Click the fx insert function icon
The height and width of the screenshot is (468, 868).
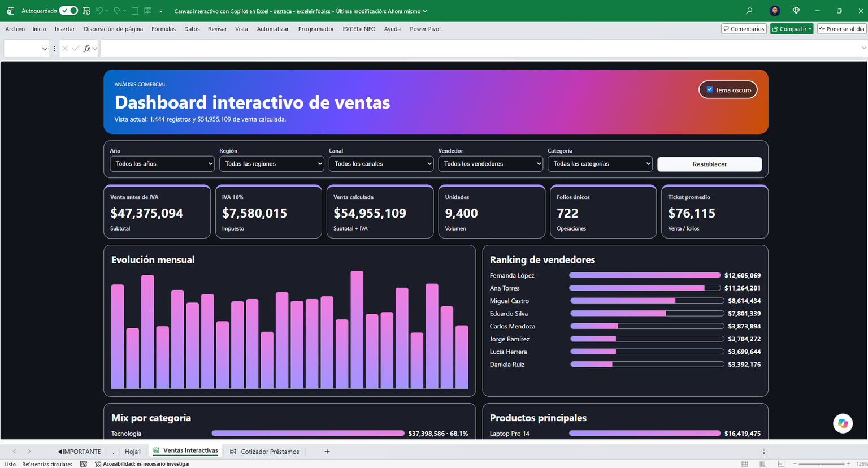87,49
